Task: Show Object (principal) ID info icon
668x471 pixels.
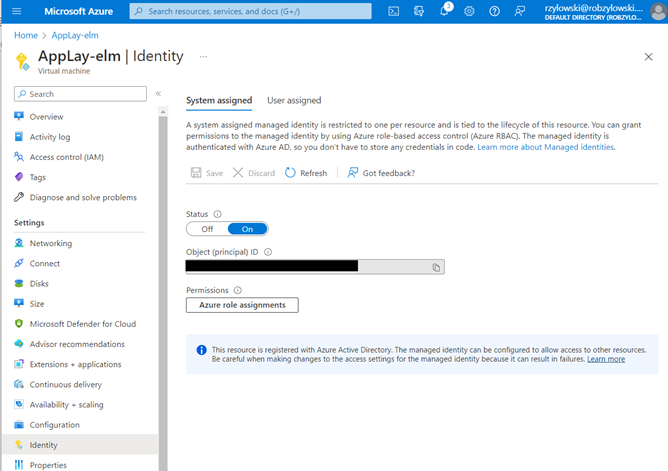Action: pyautogui.click(x=268, y=252)
